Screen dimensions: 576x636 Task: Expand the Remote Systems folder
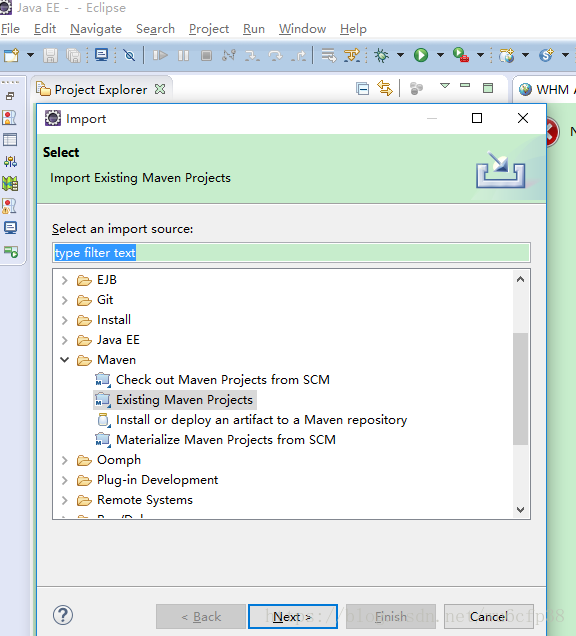(x=64, y=500)
